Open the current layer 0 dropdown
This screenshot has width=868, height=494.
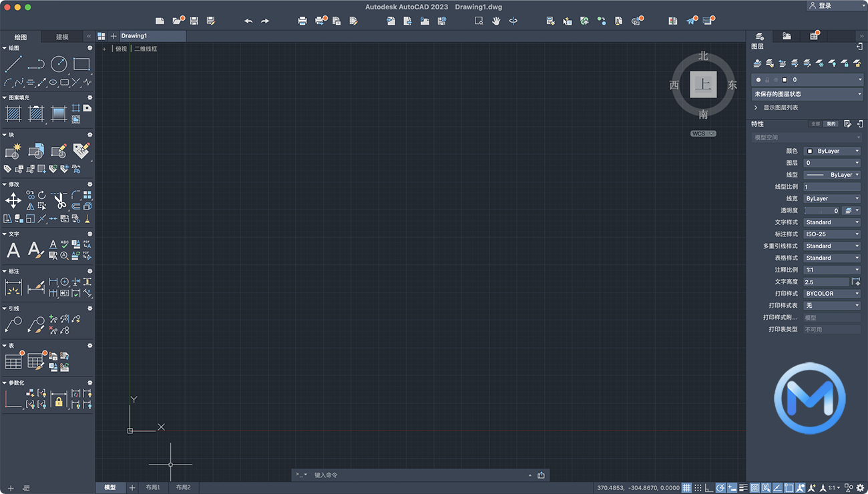tap(807, 79)
